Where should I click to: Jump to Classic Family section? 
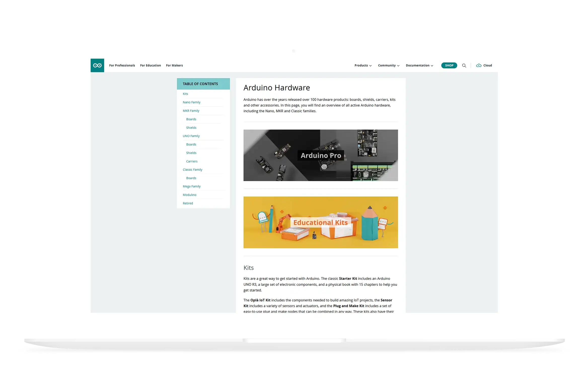click(x=192, y=170)
